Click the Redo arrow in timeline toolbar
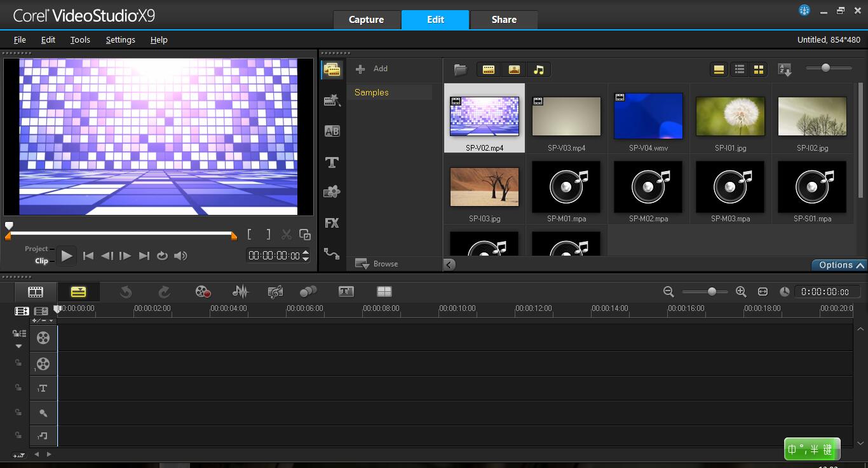The height and width of the screenshot is (468, 868). pos(164,292)
